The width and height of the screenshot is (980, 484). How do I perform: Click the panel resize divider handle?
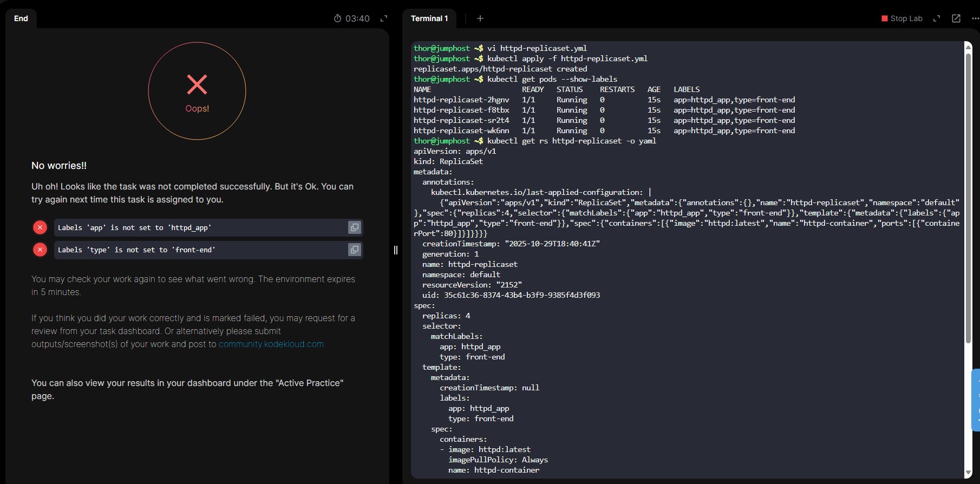(x=396, y=250)
